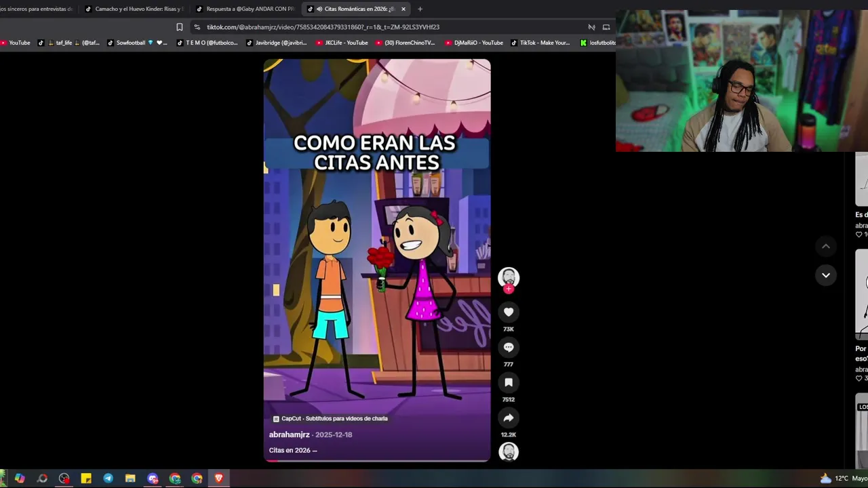Open Telegram from the taskbar
868x488 pixels.
click(x=108, y=479)
